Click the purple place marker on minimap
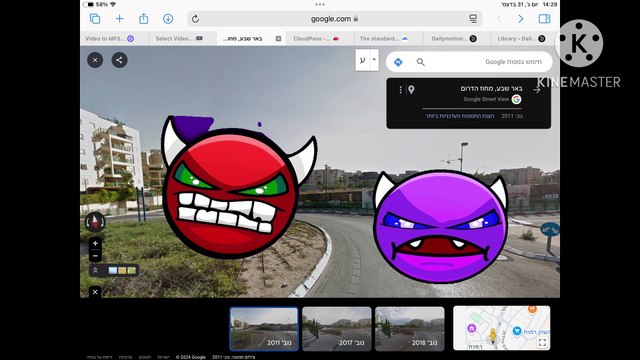The width and height of the screenshot is (640, 360). click(x=471, y=328)
